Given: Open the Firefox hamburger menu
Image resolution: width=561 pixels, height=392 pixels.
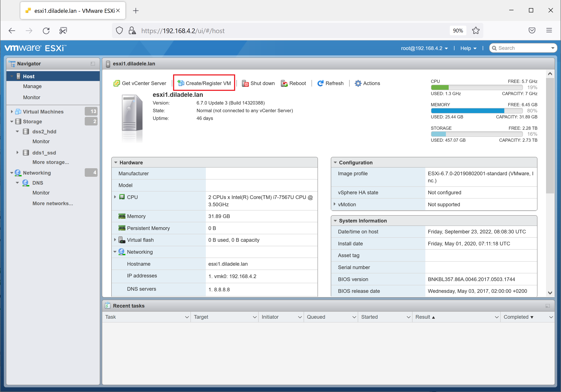Looking at the screenshot, I should click(x=549, y=31).
